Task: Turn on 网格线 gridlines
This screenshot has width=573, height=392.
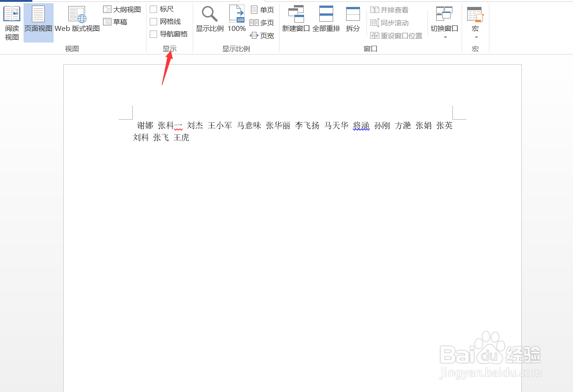Action: 154,21
